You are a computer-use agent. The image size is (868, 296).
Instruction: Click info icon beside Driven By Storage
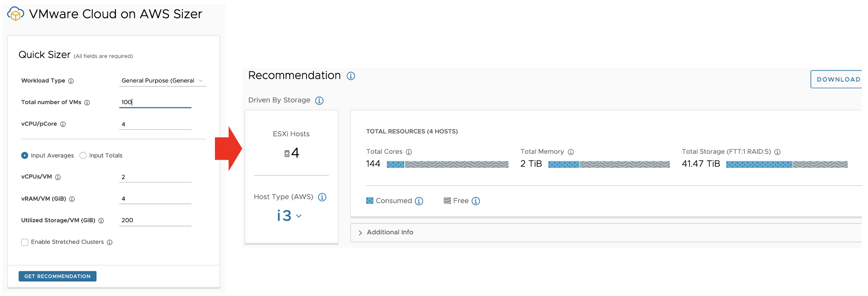[x=319, y=101]
